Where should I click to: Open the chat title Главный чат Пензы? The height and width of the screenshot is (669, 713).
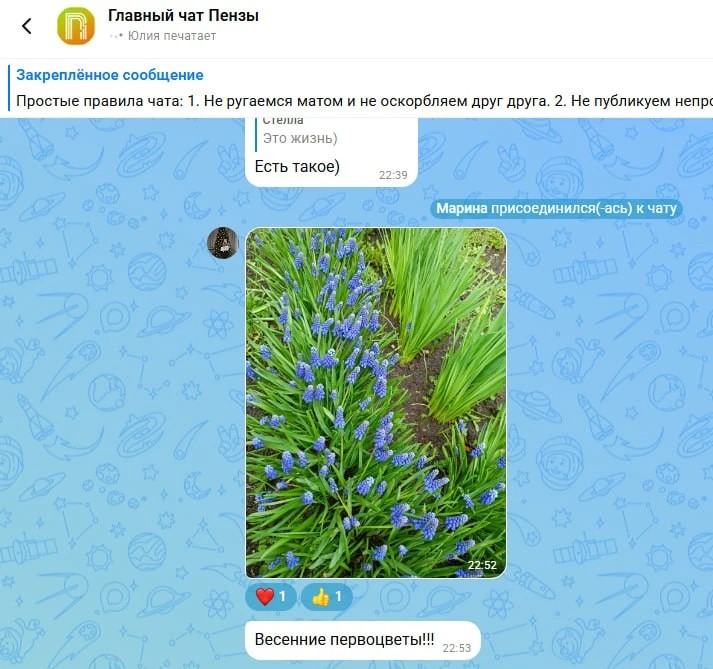(183, 15)
